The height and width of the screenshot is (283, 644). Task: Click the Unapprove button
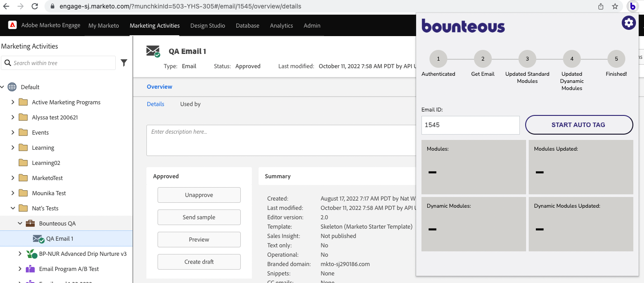click(x=199, y=195)
